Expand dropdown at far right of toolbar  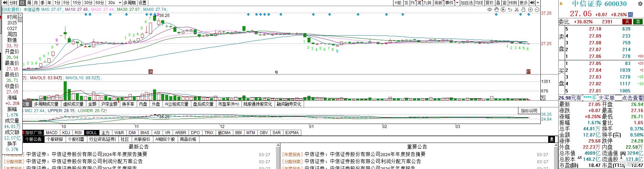[538, 3]
